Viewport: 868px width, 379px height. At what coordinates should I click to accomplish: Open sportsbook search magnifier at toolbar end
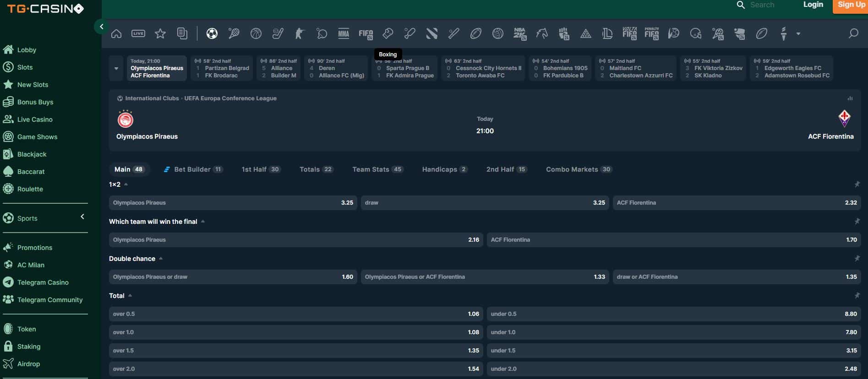(x=853, y=33)
